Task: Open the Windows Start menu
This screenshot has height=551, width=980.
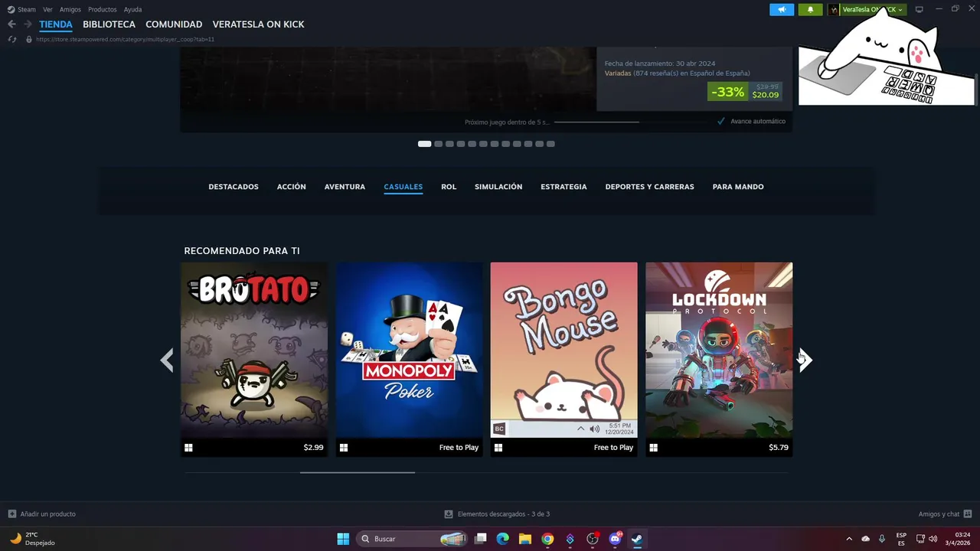Action: [343, 539]
